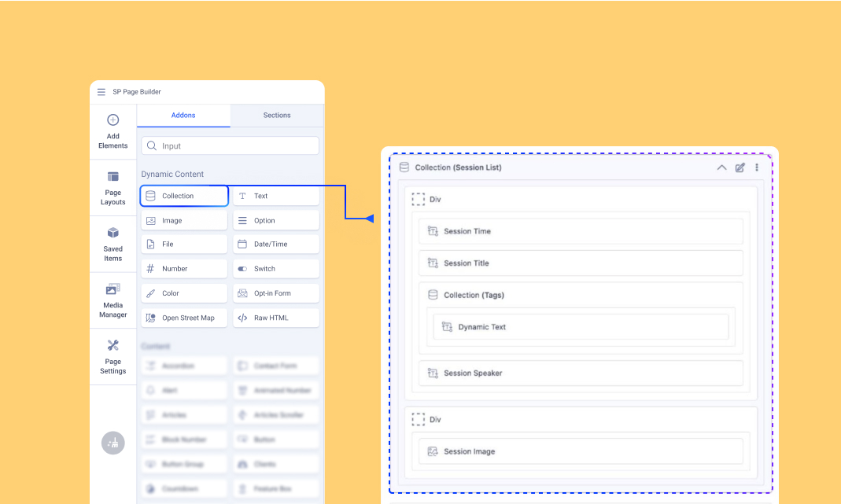Open the SP Page Builder hamburger menu
The width and height of the screenshot is (841, 504).
[101, 92]
